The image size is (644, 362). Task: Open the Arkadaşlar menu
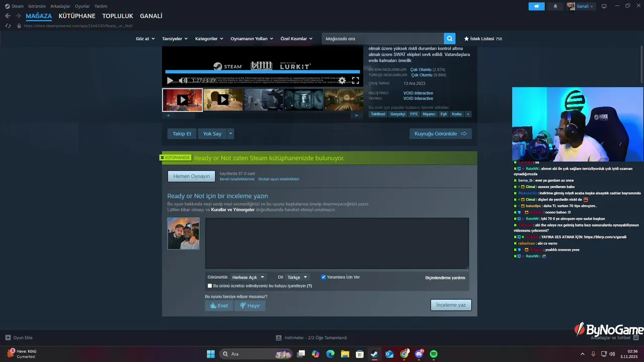pyautogui.click(x=60, y=6)
